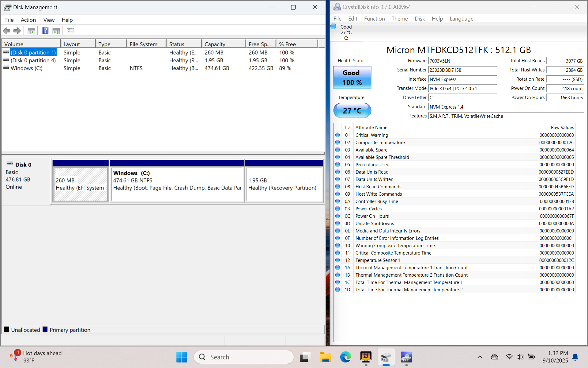588x368 pixels.
Task: Click the status orb for Critical Warning attribute
Action: tap(337, 135)
